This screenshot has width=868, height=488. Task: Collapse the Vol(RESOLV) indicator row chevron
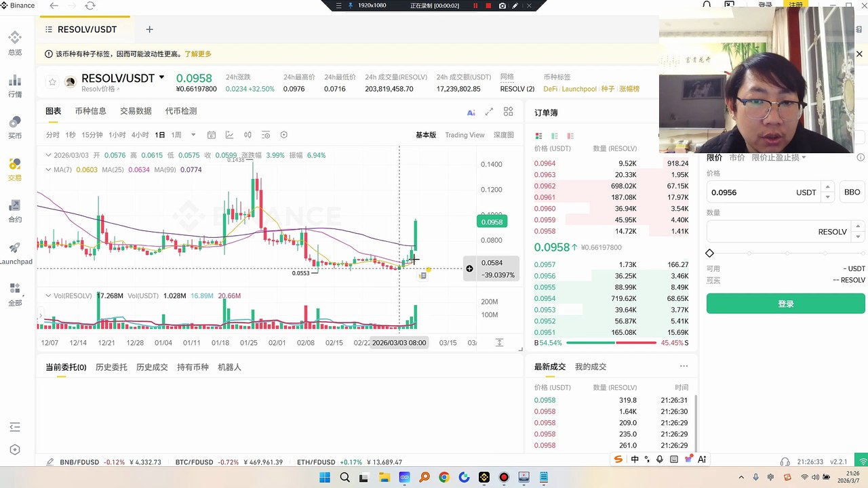click(48, 296)
